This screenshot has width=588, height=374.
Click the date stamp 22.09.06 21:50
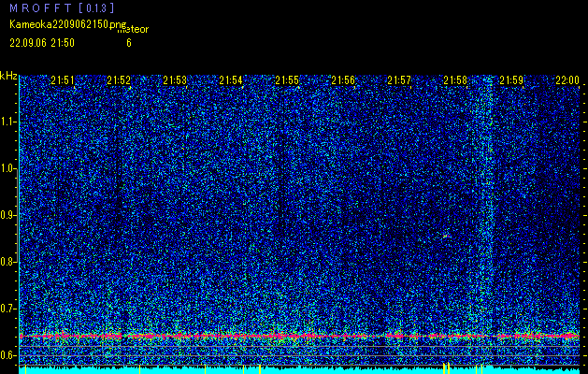click(x=42, y=43)
